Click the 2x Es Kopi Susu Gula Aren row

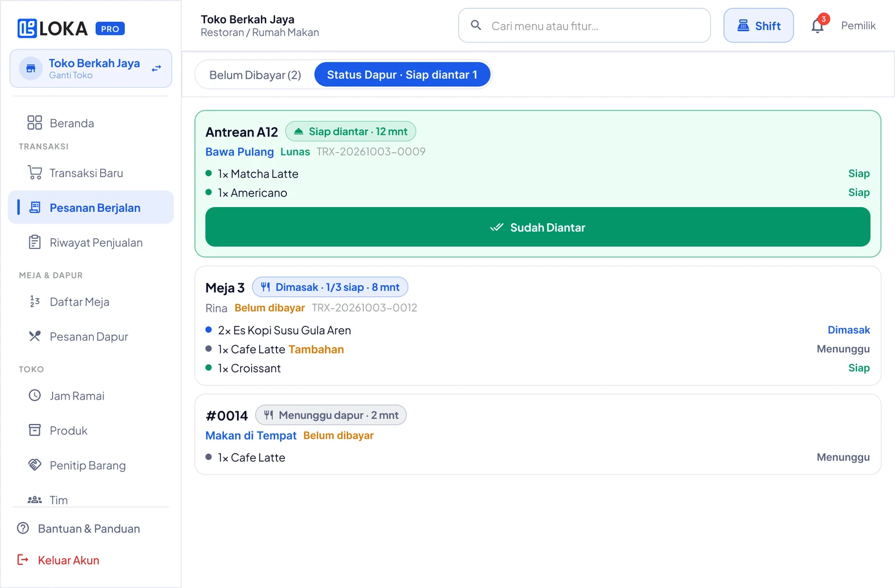pos(538,330)
